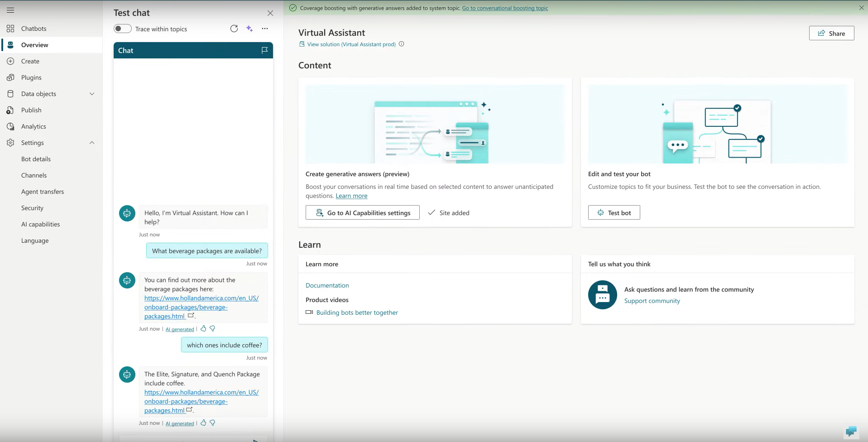Select the Chatbots icon in sidebar

(10, 29)
